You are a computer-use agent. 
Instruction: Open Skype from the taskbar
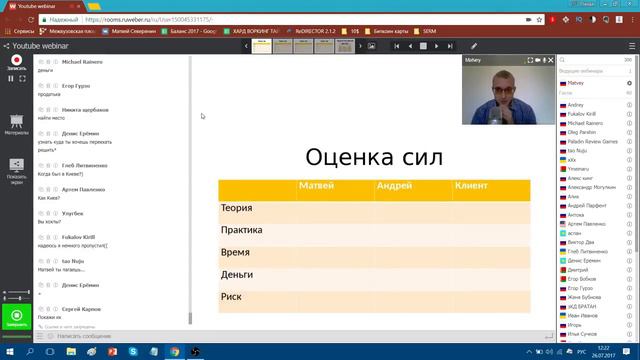[133, 351]
